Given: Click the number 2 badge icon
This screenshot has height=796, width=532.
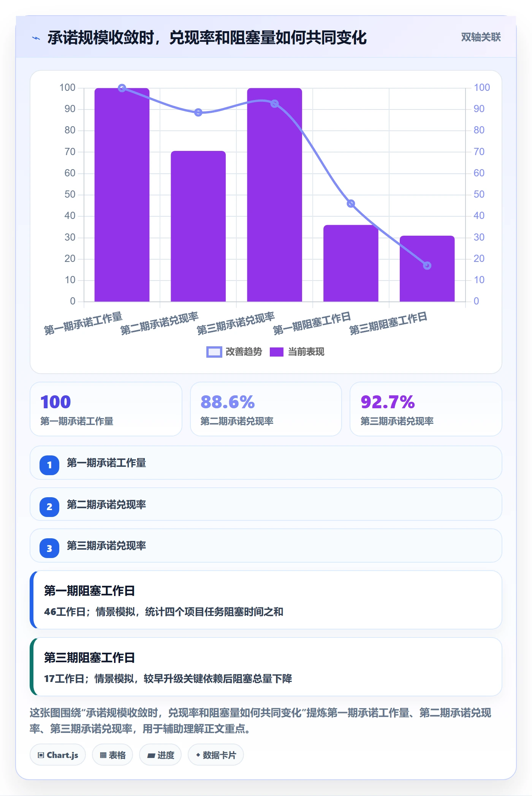Looking at the screenshot, I should point(49,507).
